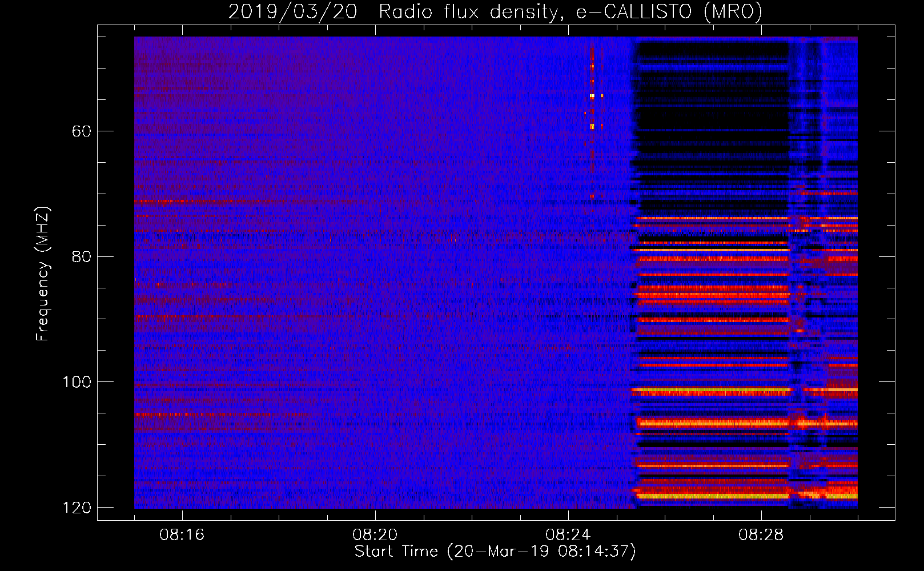Click the 100 frequency tick label

coord(77,382)
